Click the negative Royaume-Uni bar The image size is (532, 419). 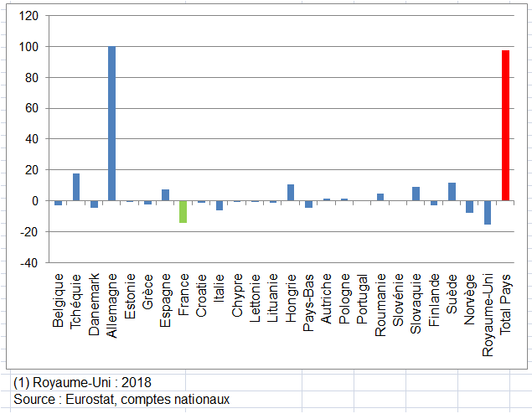click(x=488, y=212)
